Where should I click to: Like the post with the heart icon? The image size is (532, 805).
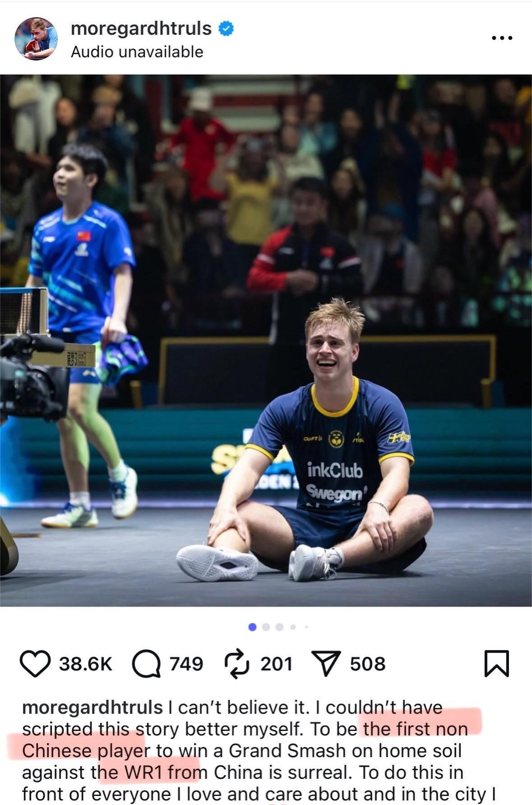35,664
